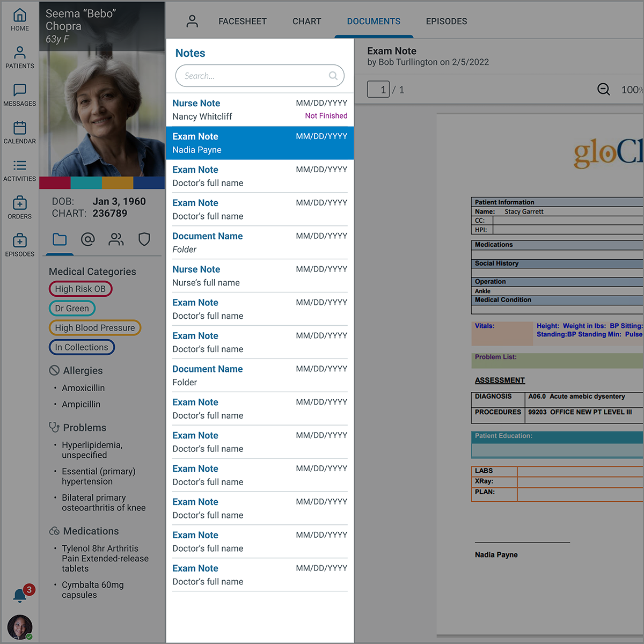Go to Home in the sidebar
644x644 pixels.
coord(20,20)
